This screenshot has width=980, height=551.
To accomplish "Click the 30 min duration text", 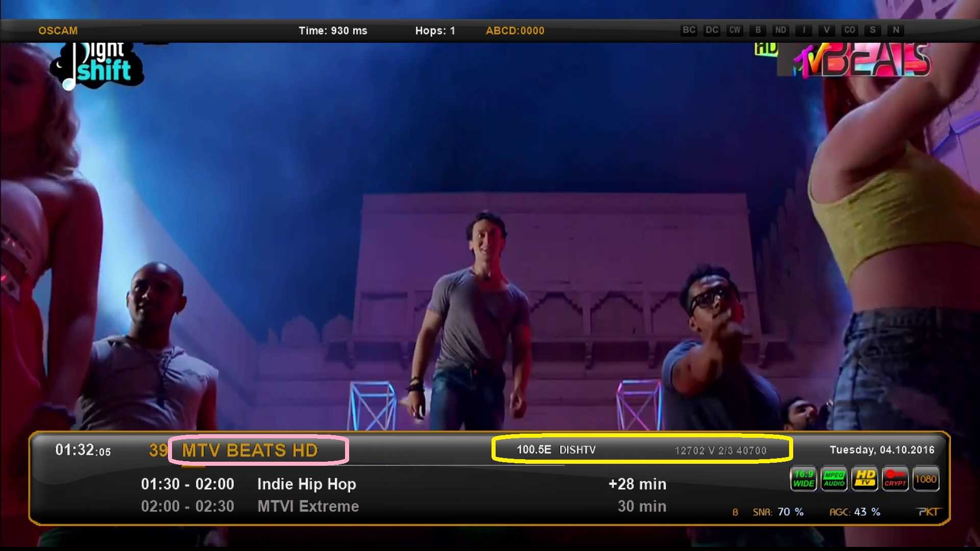I will pyautogui.click(x=642, y=506).
